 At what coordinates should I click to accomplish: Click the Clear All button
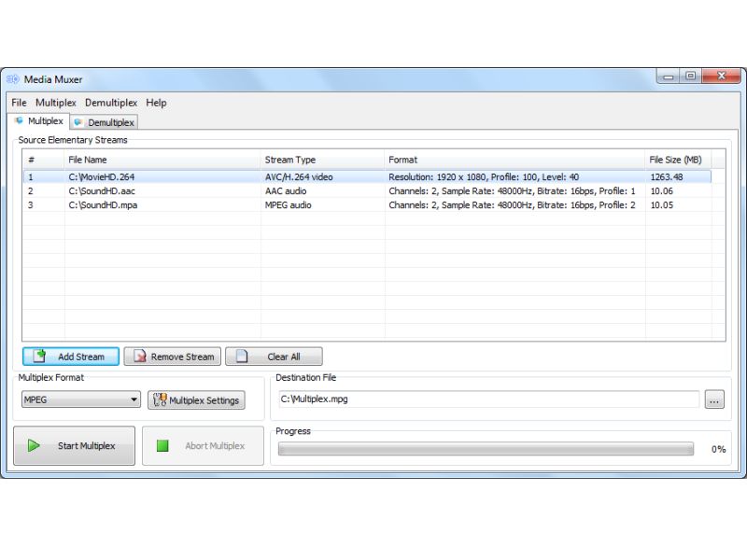coord(274,357)
